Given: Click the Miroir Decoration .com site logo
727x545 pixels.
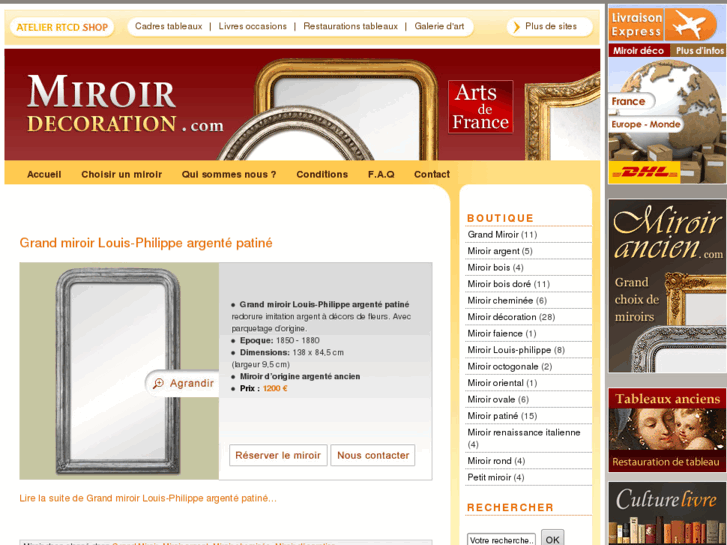Looking at the screenshot, I should [125, 104].
